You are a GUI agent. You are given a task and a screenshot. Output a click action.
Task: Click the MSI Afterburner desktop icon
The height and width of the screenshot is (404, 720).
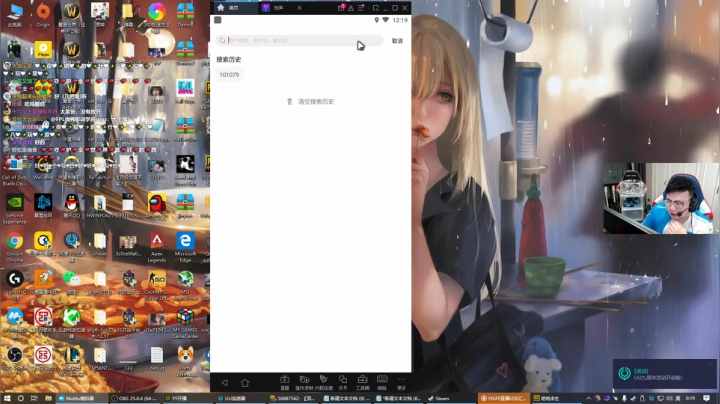coord(186,285)
